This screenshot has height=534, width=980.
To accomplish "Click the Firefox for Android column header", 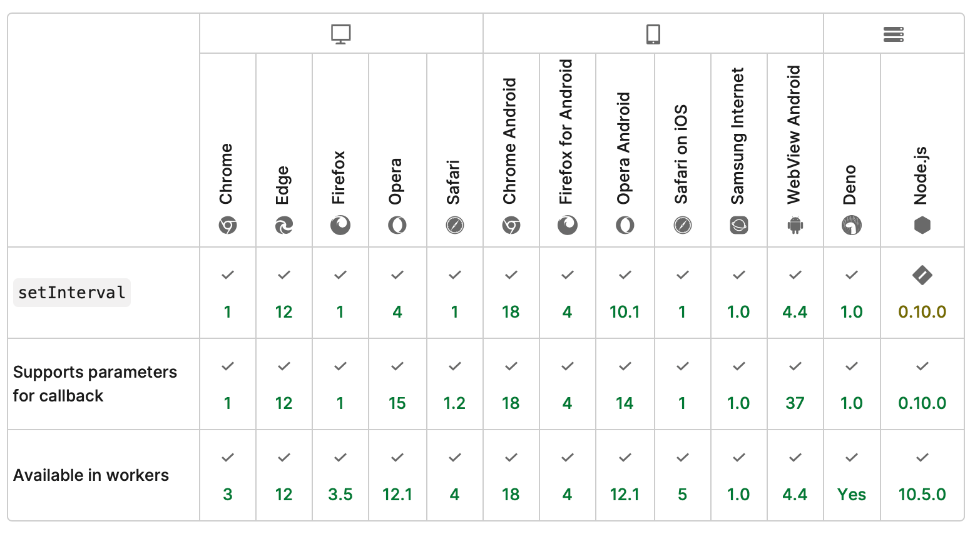I will pos(567,132).
